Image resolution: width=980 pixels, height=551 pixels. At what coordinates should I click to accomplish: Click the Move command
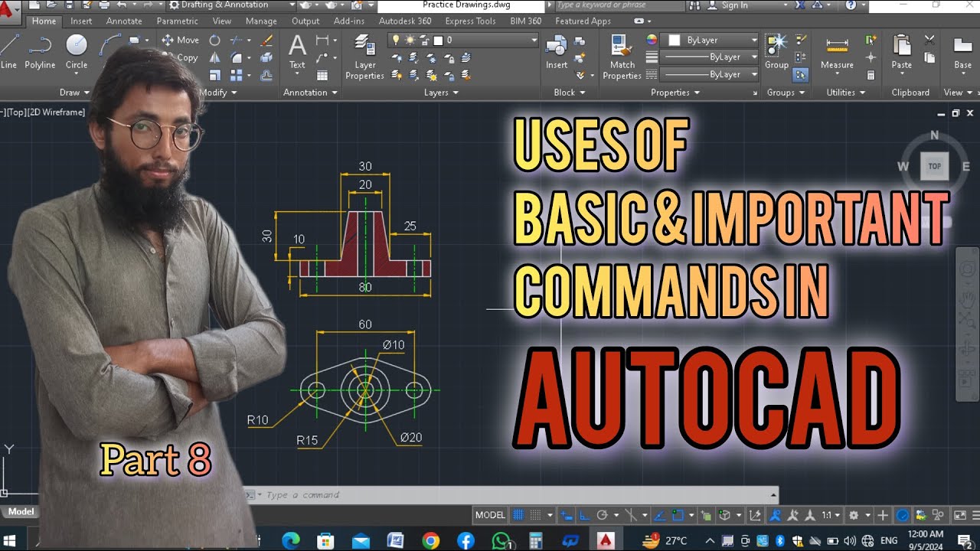click(180, 40)
